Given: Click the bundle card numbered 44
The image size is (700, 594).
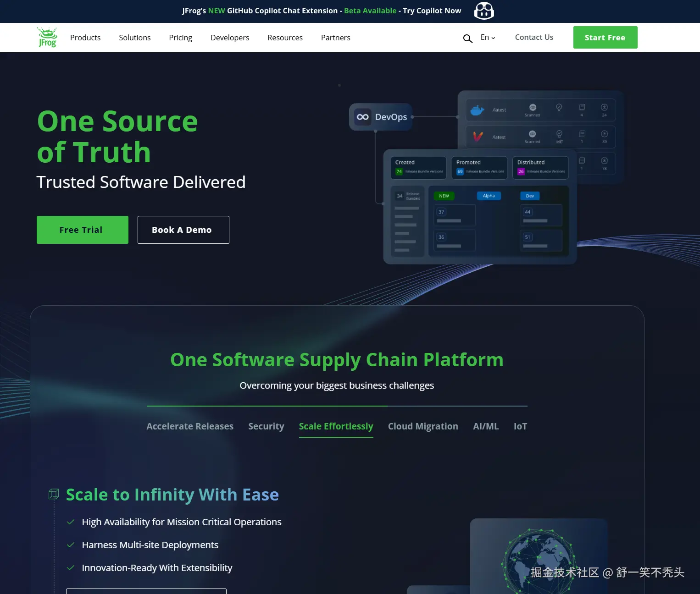Looking at the screenshot, I should tap(541, 215).
